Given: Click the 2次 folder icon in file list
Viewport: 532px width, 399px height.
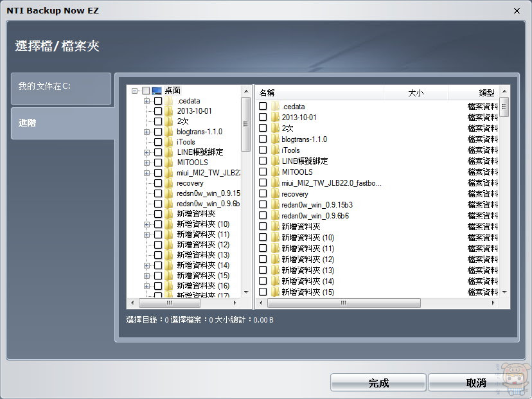Looking at the screenshot, I should coord(275,128).
